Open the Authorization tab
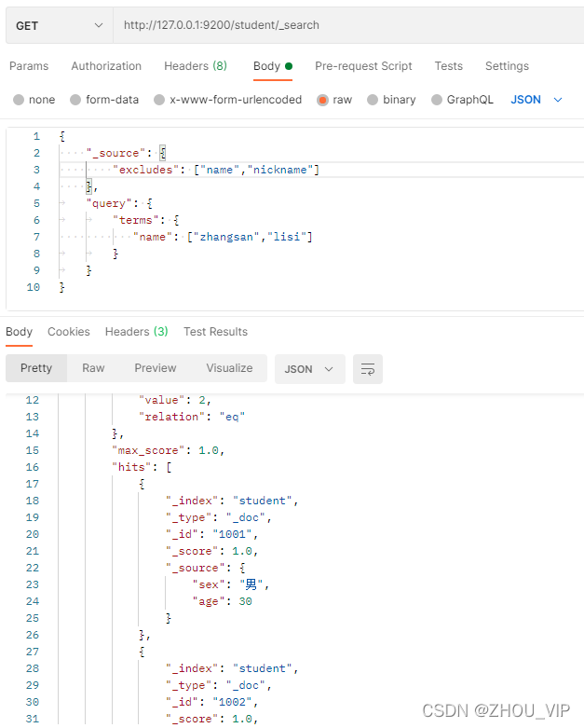The width and height of the screenshot is (584, 728). pyautogui.click(x=106, y=66)
